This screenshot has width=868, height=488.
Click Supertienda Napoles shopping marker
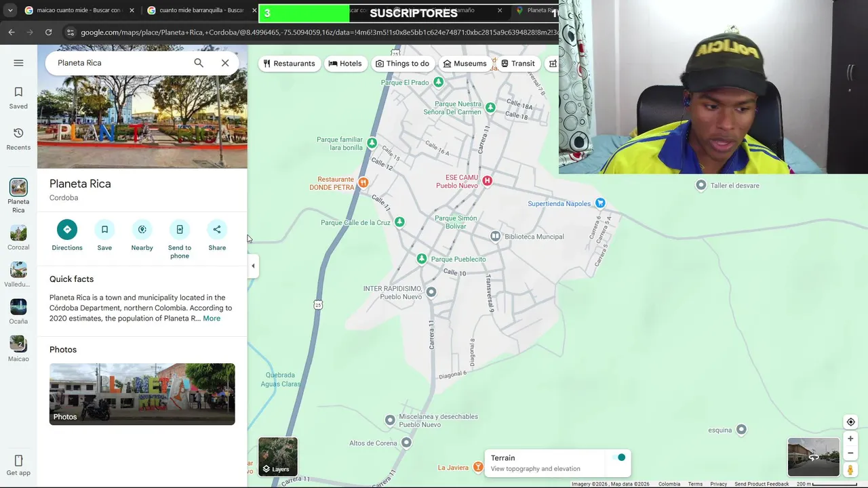click(x=600, y=203)
